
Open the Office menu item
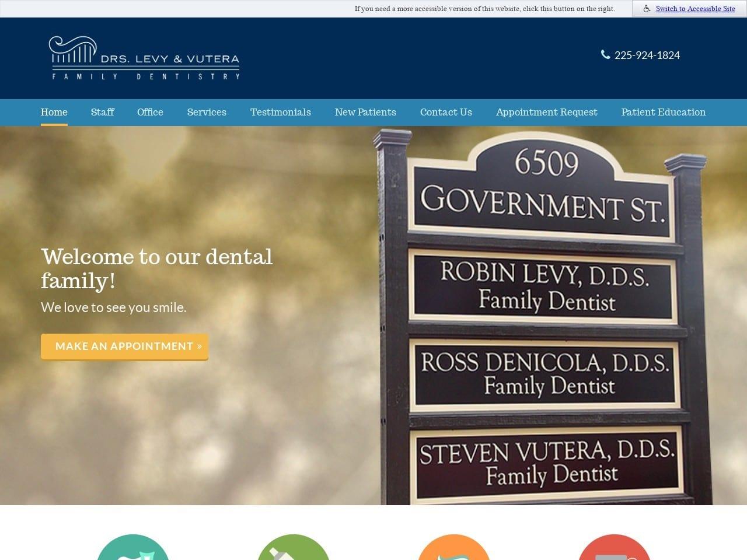[x=150, y=112]
